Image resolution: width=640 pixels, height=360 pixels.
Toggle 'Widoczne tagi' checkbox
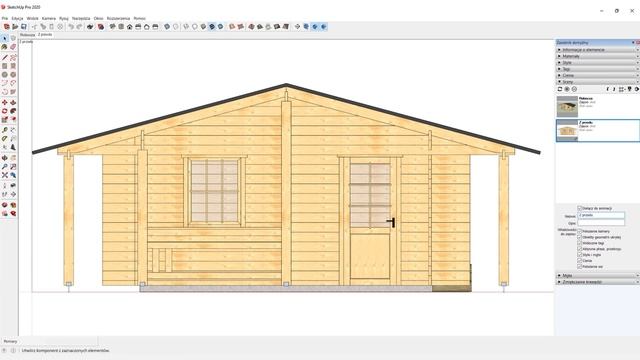click(x=579, y=243)
